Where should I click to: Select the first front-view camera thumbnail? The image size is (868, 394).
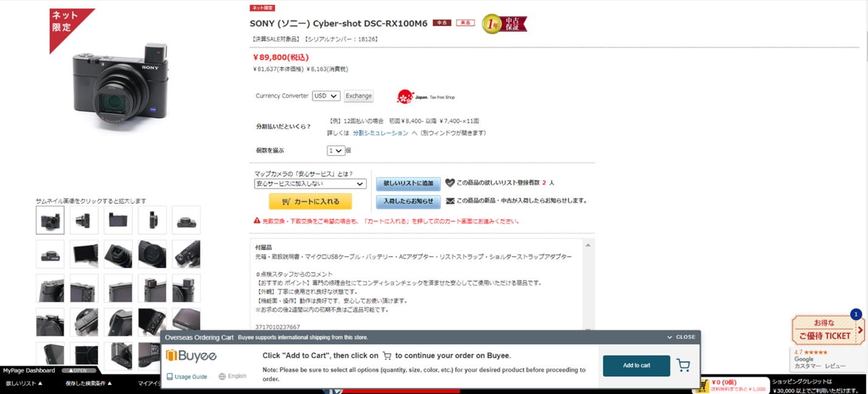pos(50,220)
